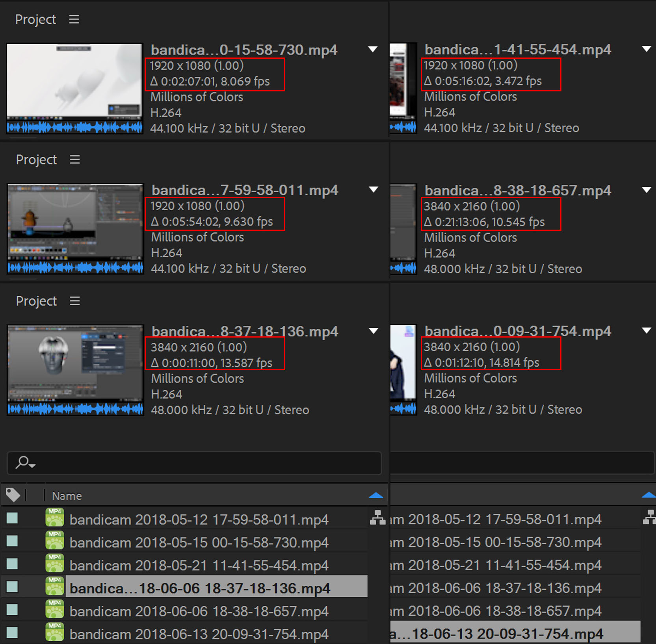This screenshot has width=656, height=644.
Task: Open the bottom Project panel menu icon
Action: [75, 301]
